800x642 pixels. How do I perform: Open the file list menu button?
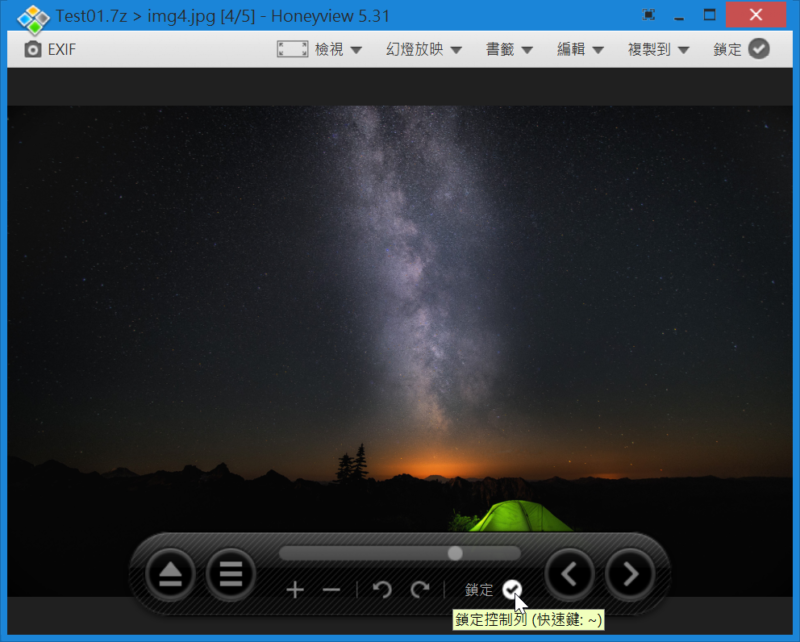[231, 575]
